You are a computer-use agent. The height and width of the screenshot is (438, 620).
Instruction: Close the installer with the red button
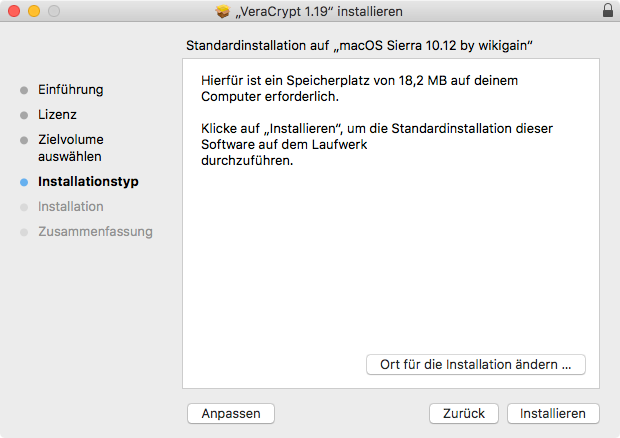coord(13,11)
